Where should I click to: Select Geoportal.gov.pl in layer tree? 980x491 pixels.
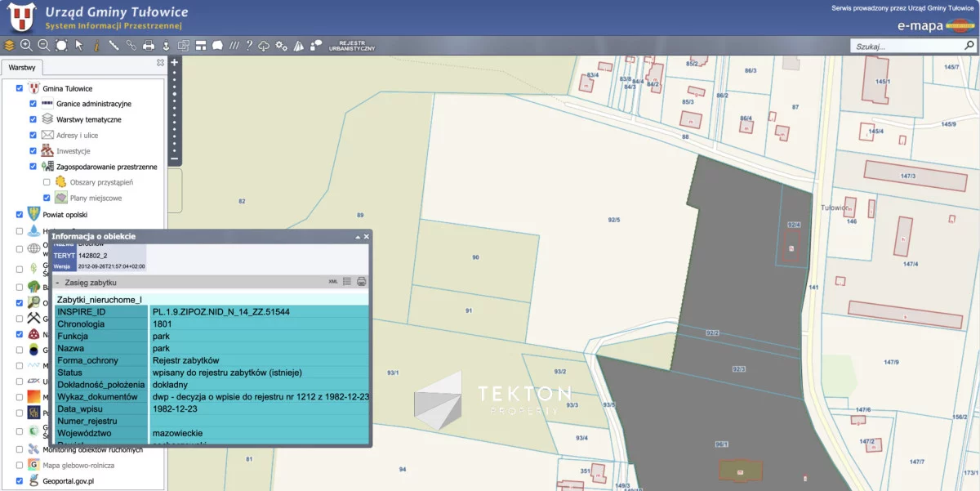pyautogui.click(x=68, y=481)
